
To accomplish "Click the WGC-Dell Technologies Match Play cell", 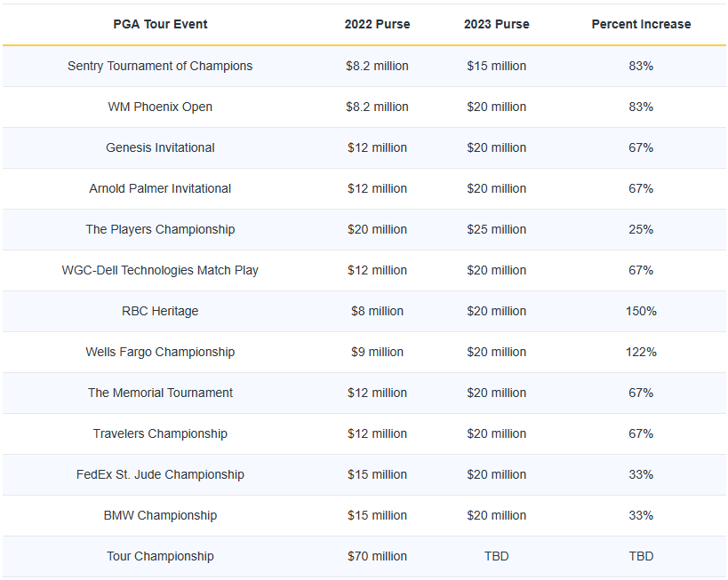I will [160, 270].
